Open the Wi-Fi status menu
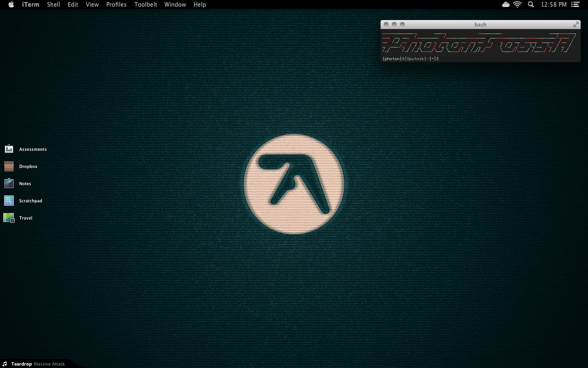Image resolution: width=588 pixels, height=368 pixels. click(517, 4)
